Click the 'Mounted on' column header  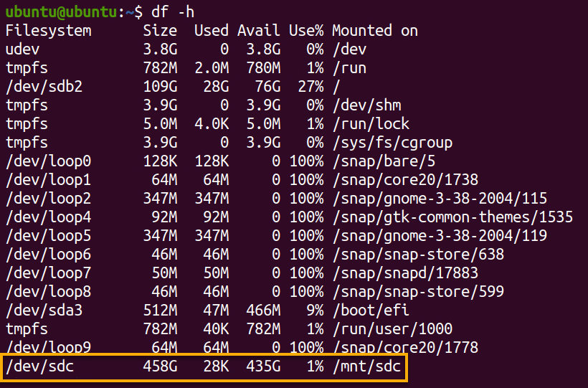(x=375, y=31)
